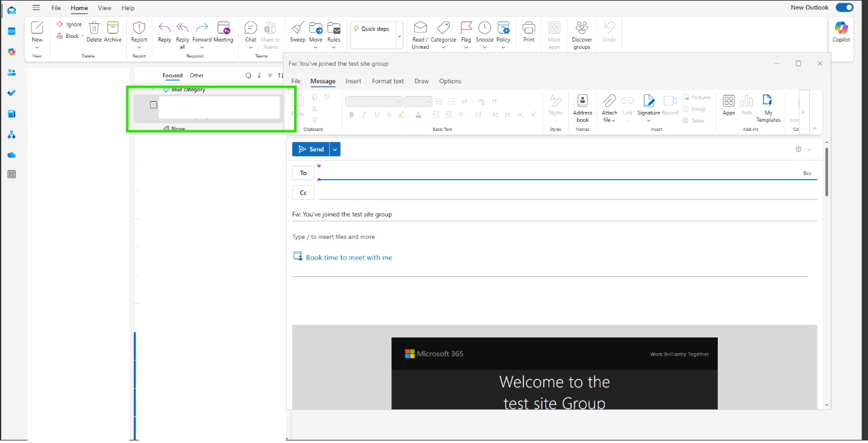The height and width of the screenshot is (443, 868).
Task: Collapse the compose ribbon with the bottom-right chevron
Action: pyautogui.click(x=814, y=128)
